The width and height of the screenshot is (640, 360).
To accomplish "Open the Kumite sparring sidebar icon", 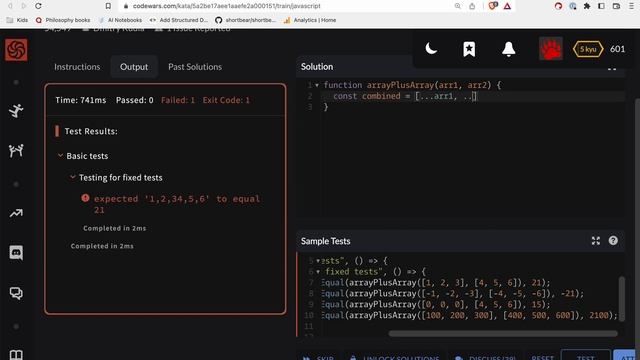I will [16, 151].
